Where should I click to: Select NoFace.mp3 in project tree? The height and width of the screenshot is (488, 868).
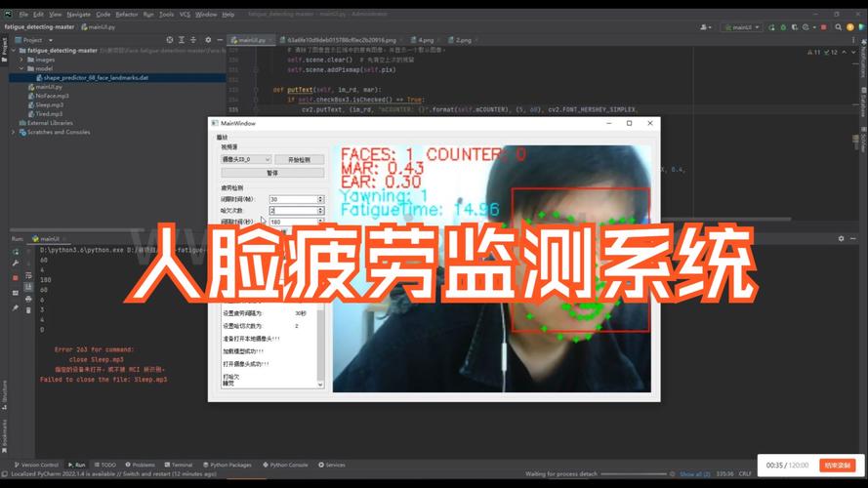coord(49,97)
